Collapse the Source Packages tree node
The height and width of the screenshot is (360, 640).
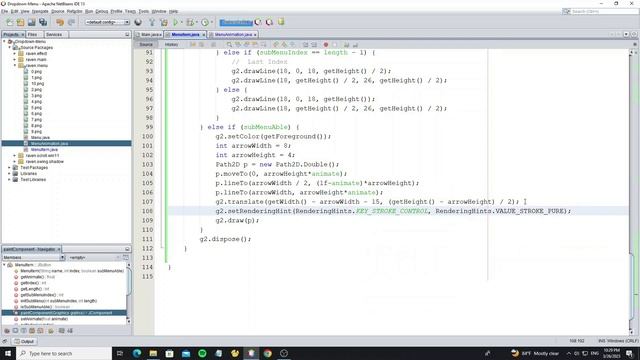pyautogui.click(x=9, y=47)
